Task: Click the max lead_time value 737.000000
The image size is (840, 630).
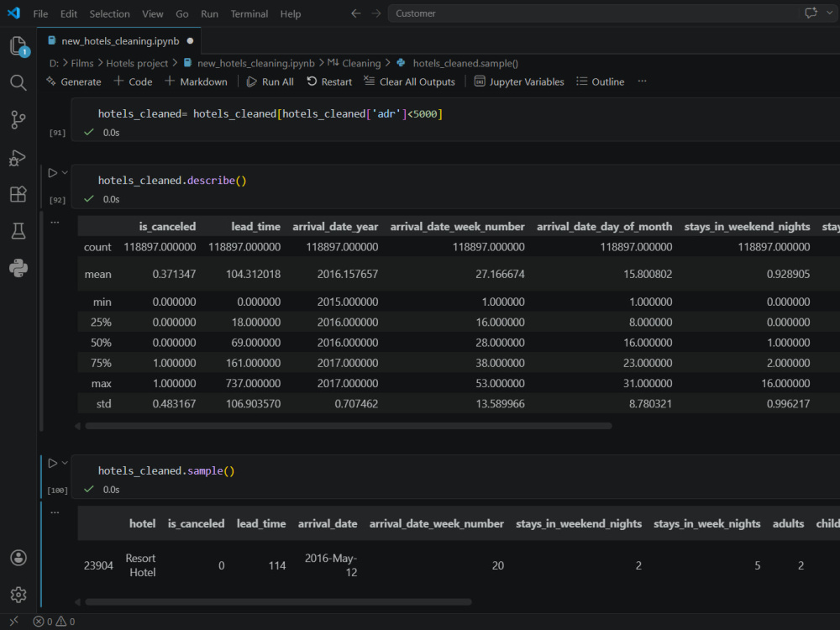Action: tap(253, 384)
